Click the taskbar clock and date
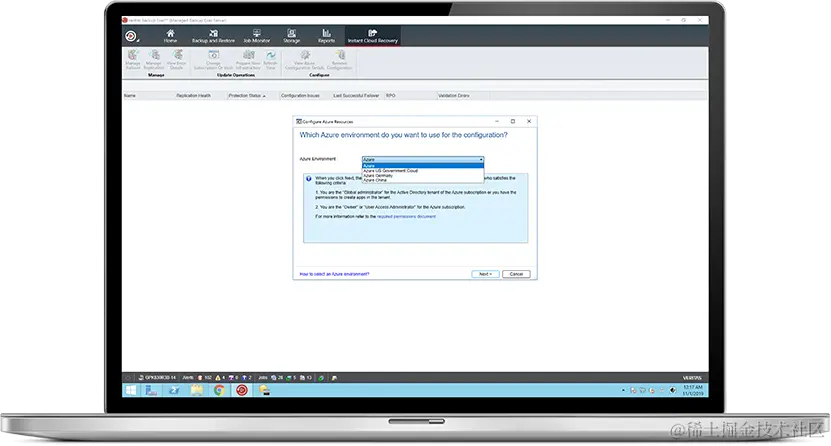 pyautogui.click(x=693, y=390)
